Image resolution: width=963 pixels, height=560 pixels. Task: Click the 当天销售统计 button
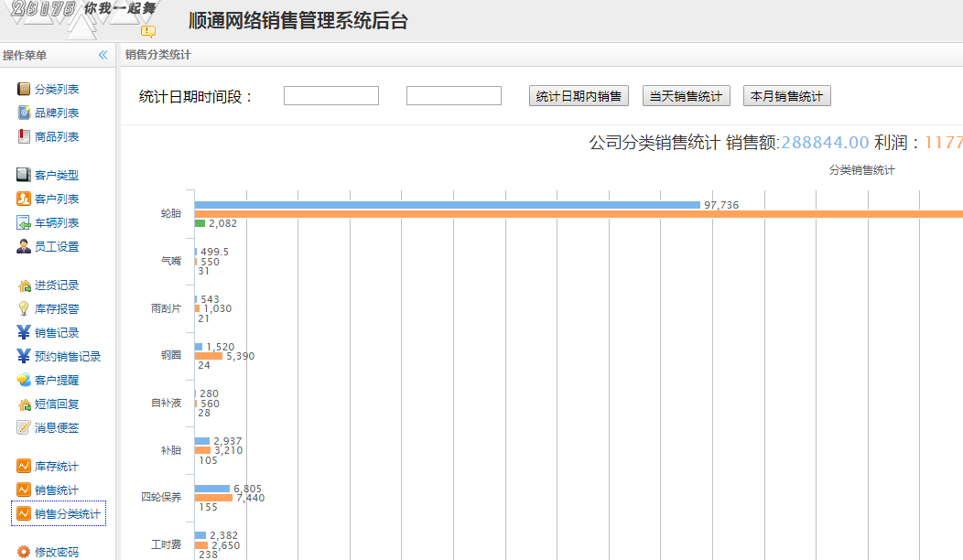pos(686,96)
